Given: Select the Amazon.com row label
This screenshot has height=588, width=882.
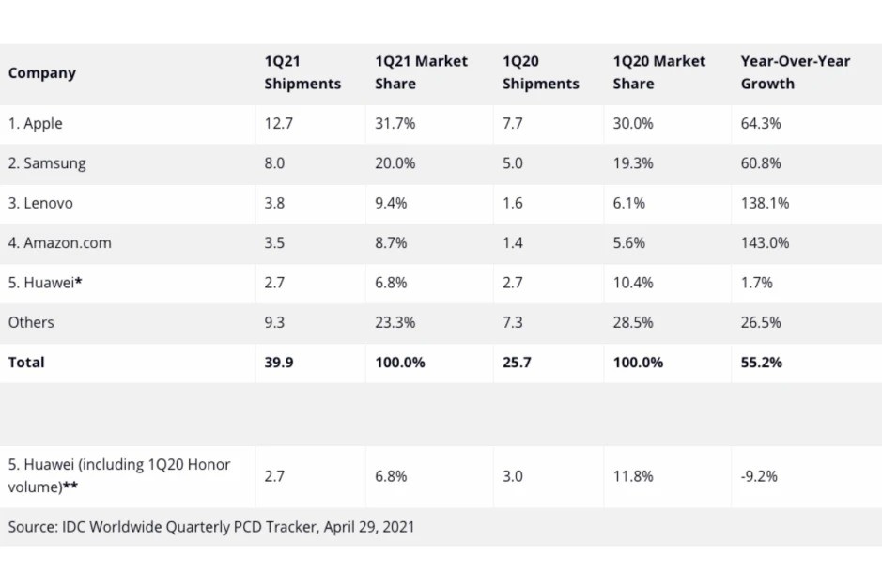Looking at the screenshot, I should [60, 243].
